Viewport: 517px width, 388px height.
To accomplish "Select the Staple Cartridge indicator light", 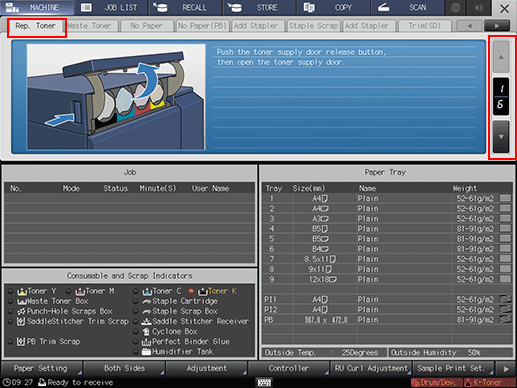I will (135, 301).
